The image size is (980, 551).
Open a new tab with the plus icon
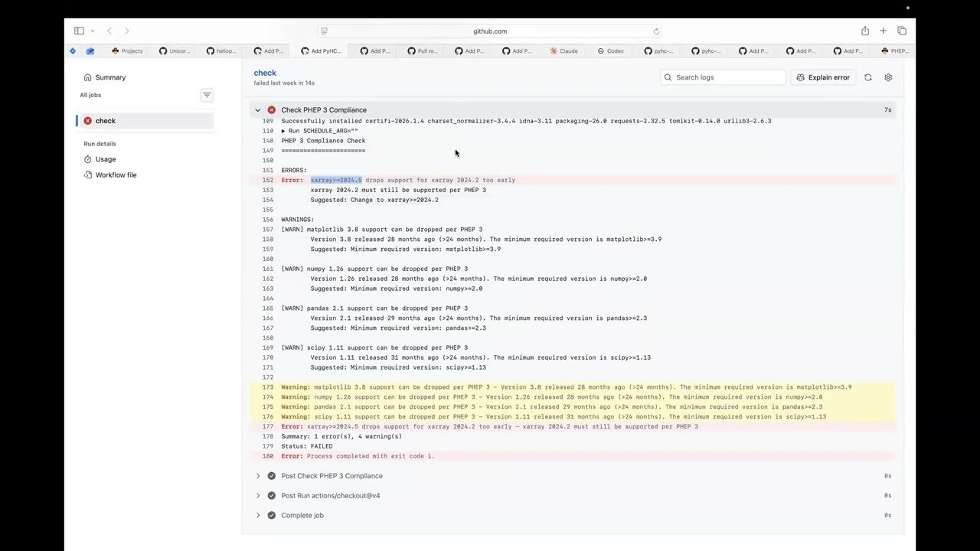pos(883,31)
